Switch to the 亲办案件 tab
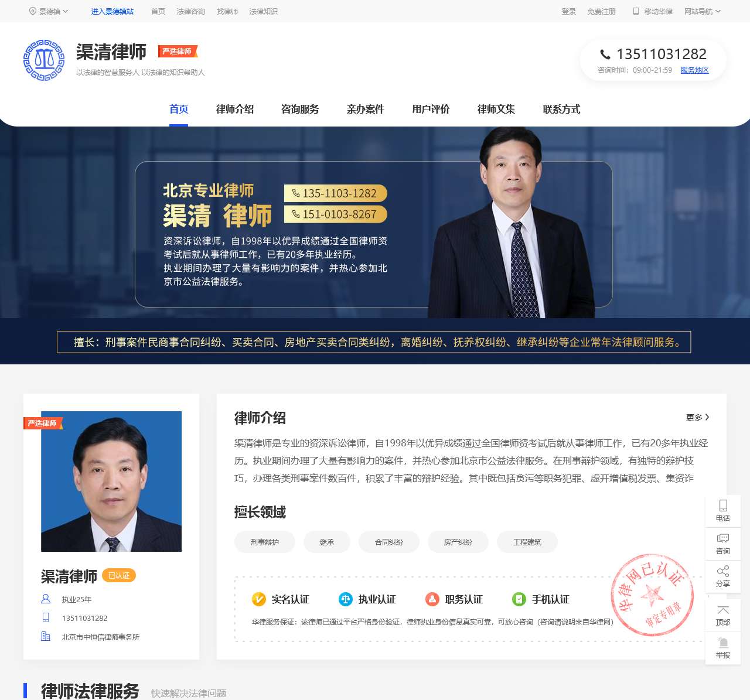 tap(366, 109)
